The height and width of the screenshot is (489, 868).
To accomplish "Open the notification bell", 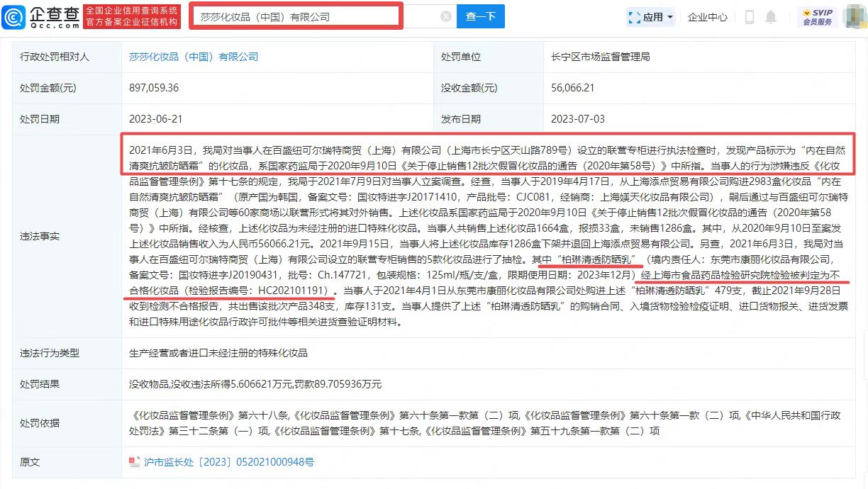I will tap(771, 17).
